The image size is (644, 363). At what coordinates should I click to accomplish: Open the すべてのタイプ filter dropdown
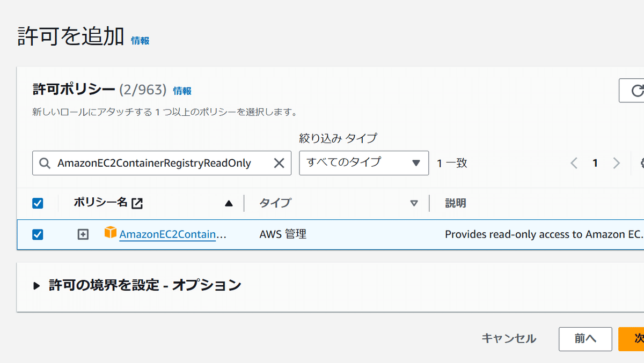coord(364,162)
